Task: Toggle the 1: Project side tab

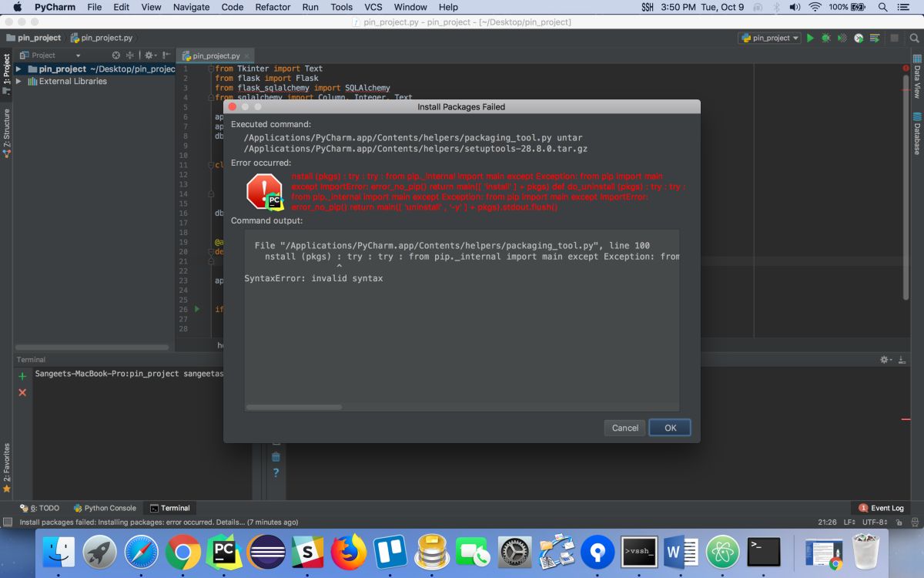Action: [x=6, y=73]
